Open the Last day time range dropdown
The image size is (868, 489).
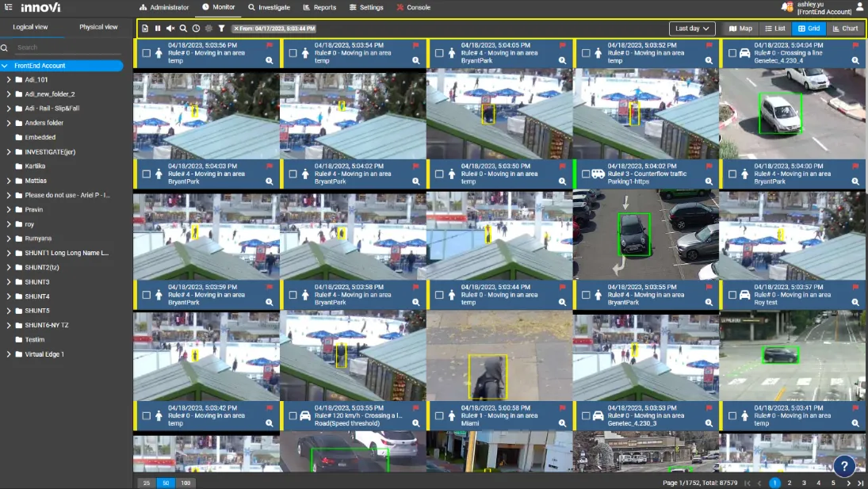(692, 29)
